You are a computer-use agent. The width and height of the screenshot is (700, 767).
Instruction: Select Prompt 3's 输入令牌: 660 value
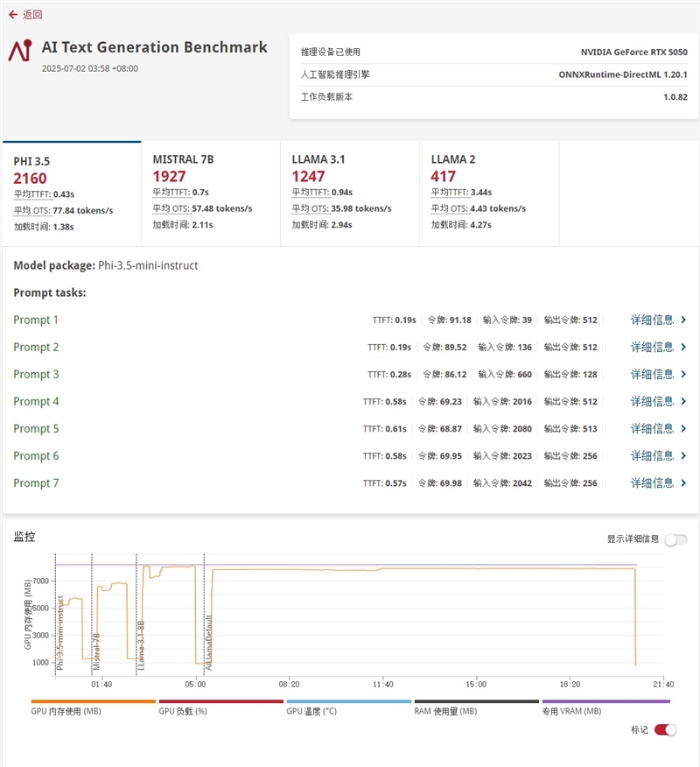(x=505, y=375)
